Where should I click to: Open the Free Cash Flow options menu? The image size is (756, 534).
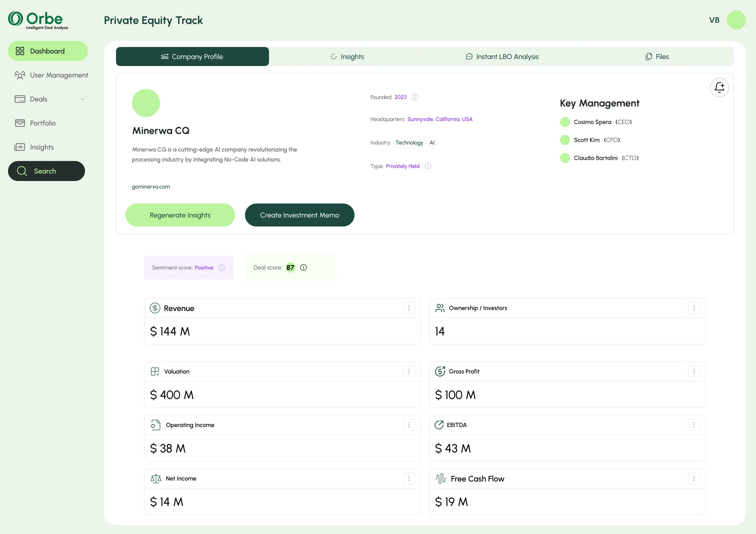(x=694, y=478)
